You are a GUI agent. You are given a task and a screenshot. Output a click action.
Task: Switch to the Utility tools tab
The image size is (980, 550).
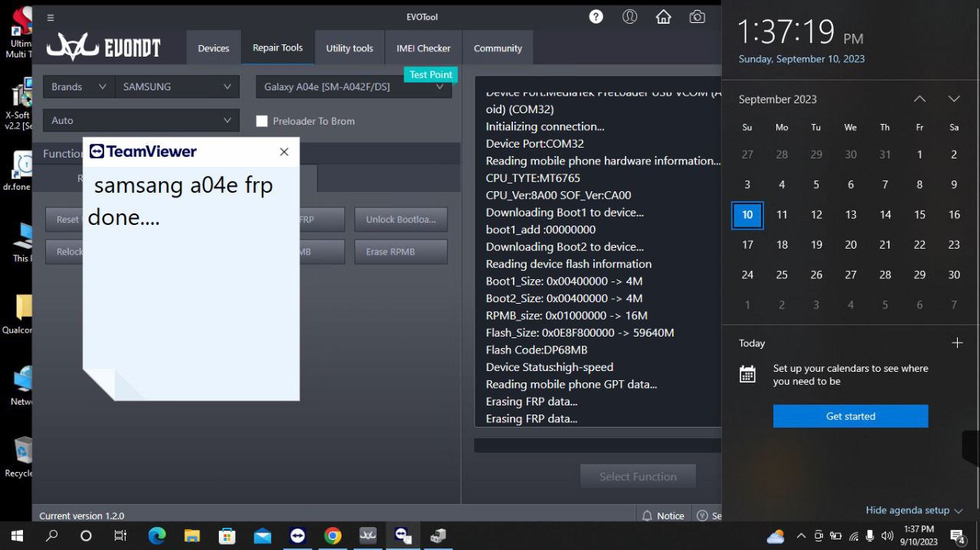click(x=350, y=48)
